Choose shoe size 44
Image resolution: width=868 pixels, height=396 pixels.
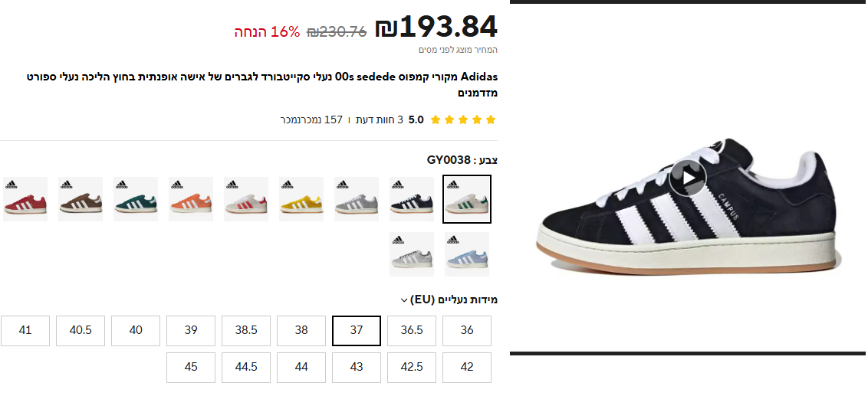point(301,367)
